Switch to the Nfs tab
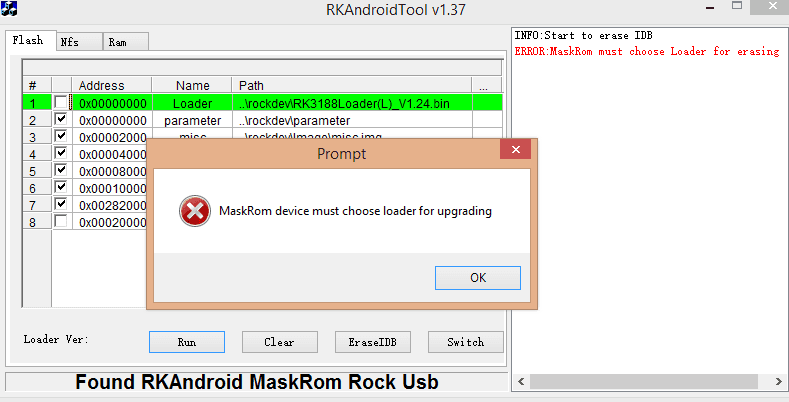 [80, 42]
